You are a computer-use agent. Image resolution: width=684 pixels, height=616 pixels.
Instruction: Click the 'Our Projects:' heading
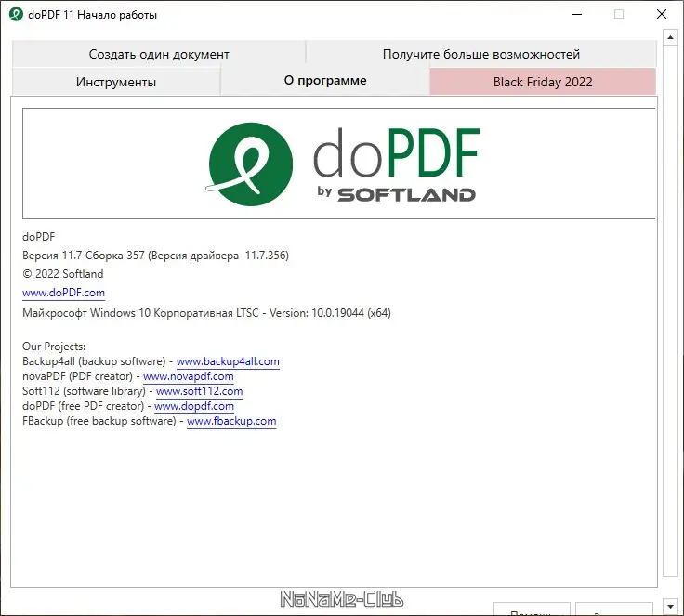pyautogui.click(x=54, y=347)
